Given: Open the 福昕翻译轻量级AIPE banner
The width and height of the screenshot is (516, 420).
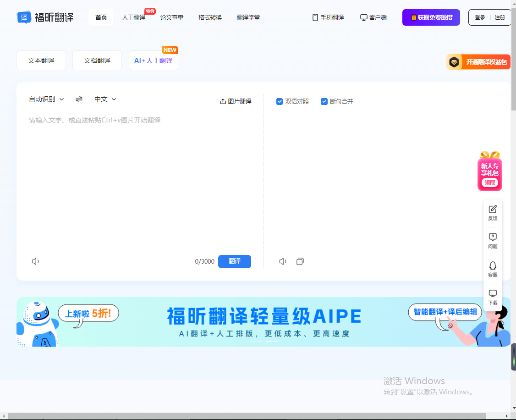Looking at the screenshot, I should tap(263, 322).
